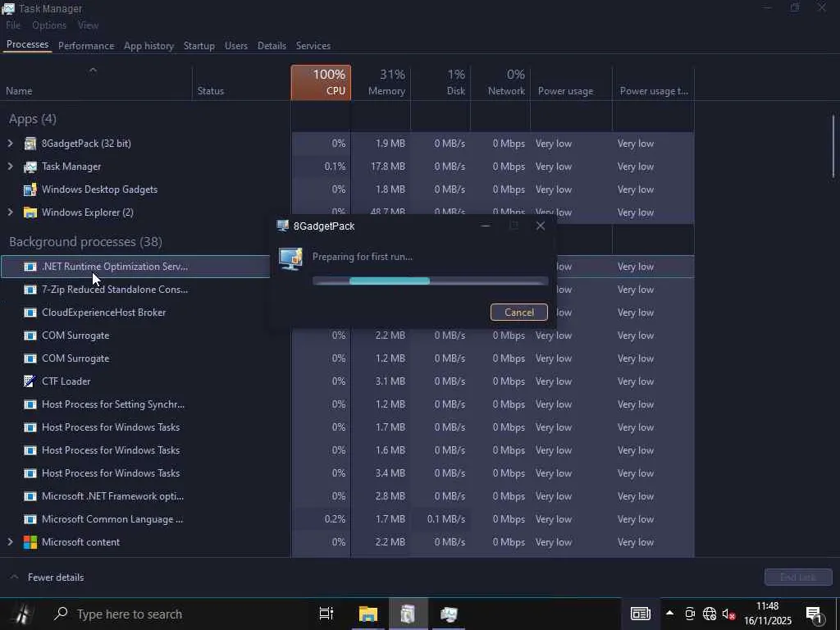Sort by the Disk column header
The height and width of the screenshot is (630, 840).
coord(441,83)
